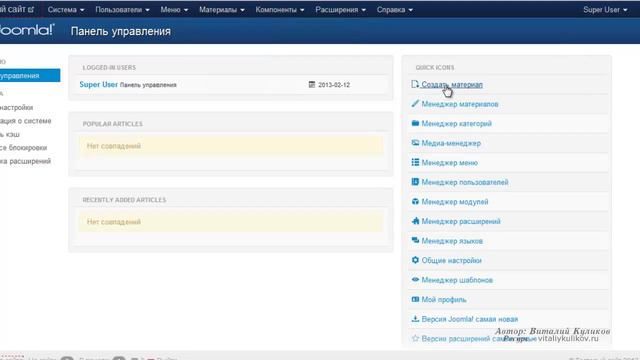
Task: Click the Joomla! logo
Action: (26, 30)
